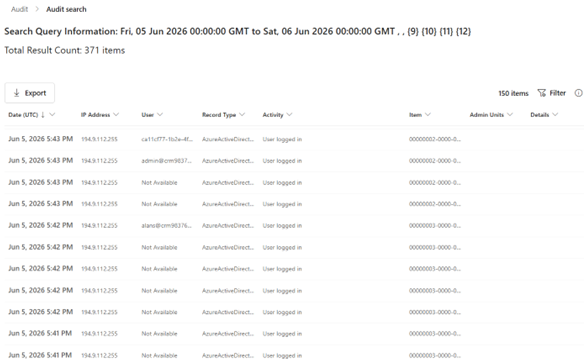Click the IP address in the ca11cf77 row
This screenshot has width=584, height=363.
coord(99,139)
